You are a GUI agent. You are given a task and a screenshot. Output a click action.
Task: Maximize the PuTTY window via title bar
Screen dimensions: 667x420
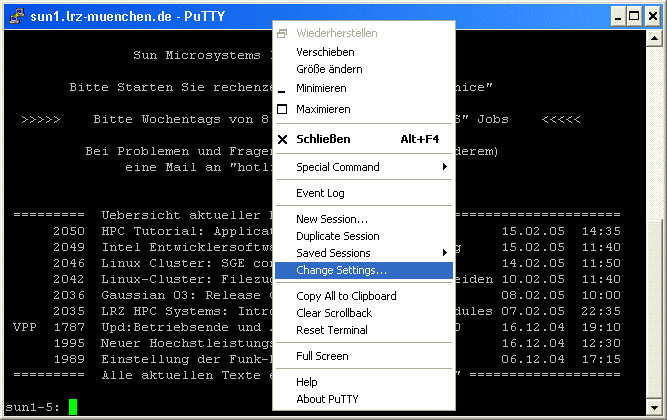[x=634, y=17]
